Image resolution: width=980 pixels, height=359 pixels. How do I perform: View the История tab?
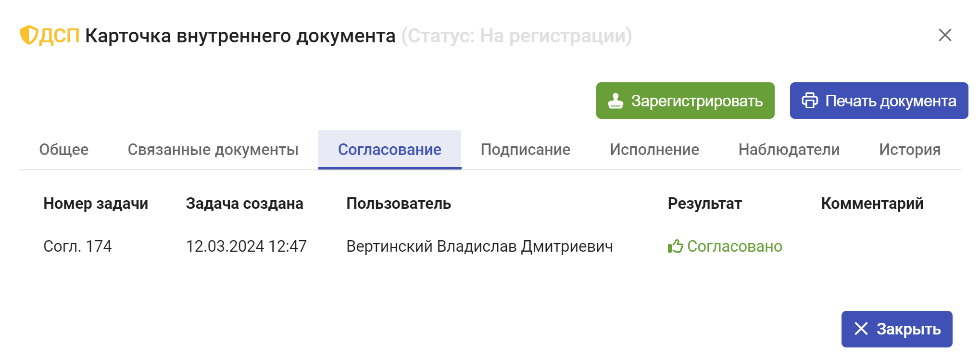(909, 150)
